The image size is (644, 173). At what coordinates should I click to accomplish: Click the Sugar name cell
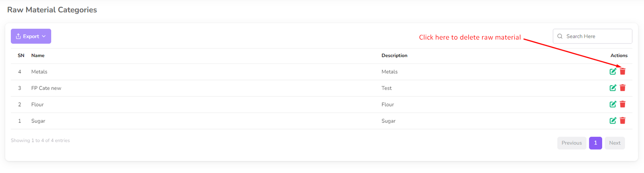38,121
